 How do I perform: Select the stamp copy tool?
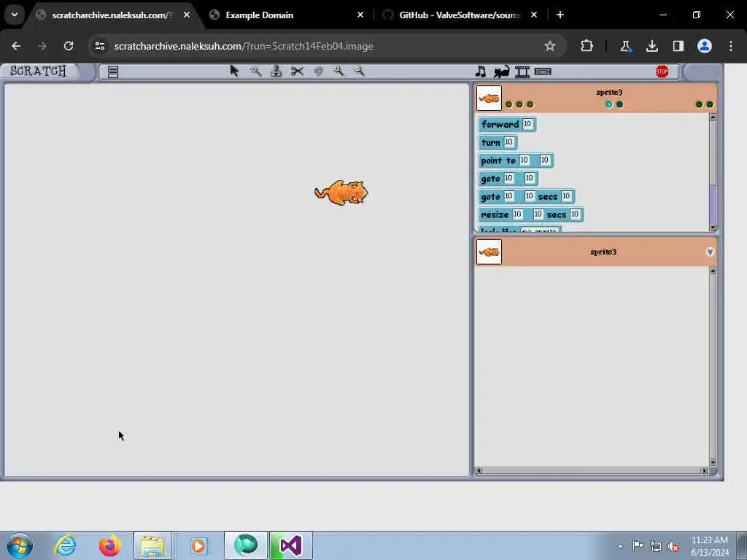coord(276,71)
